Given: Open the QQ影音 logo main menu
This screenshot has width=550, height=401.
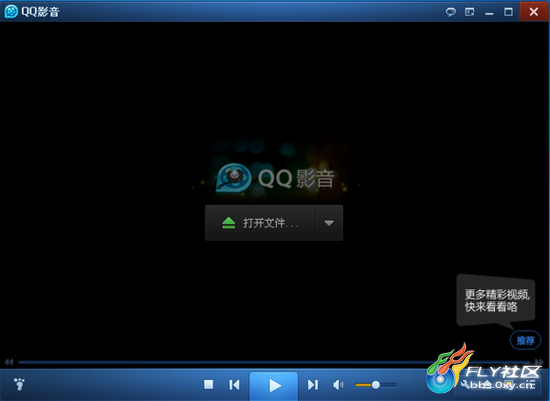Looking at the screenshot, I should click(x=32, y=12).
